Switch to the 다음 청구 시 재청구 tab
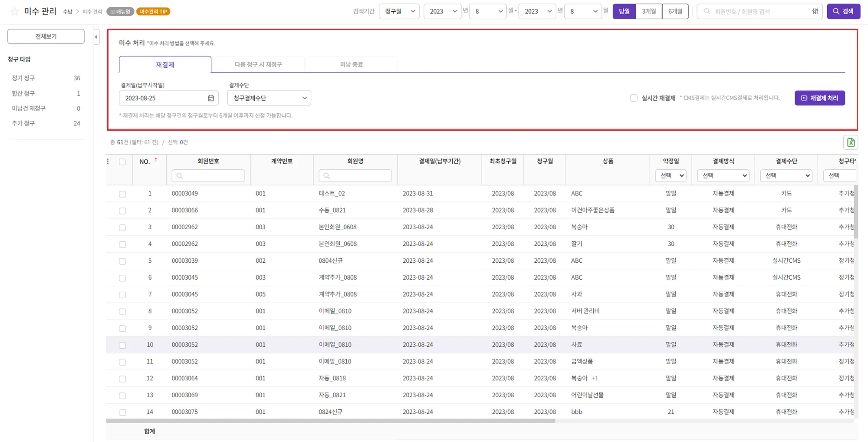The width and height of the screenshot is (868, 442). (x=258, y=64)
